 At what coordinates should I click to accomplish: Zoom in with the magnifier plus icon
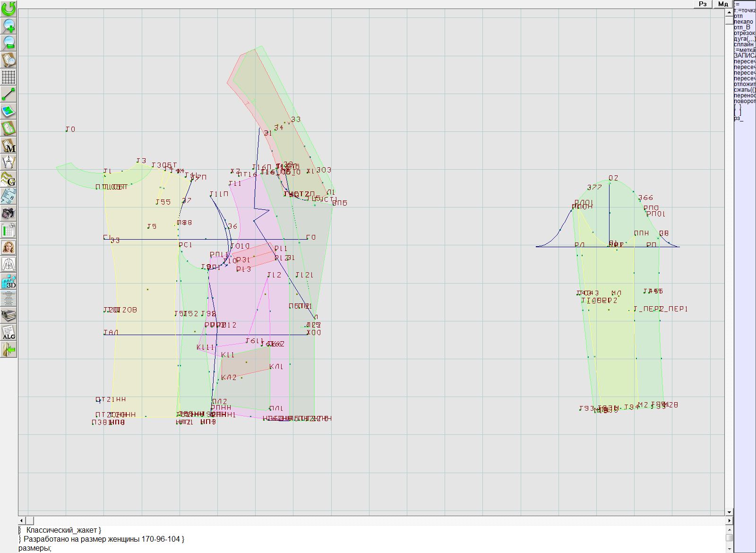pos(9,26)
